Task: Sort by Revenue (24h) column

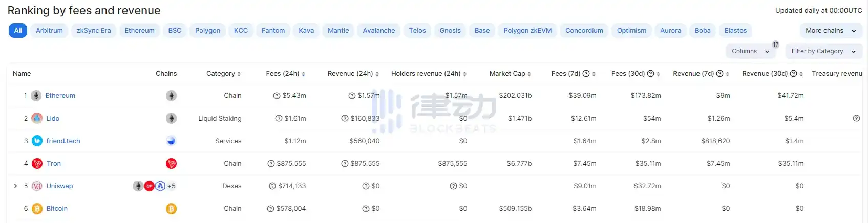Action: (353, 74)
